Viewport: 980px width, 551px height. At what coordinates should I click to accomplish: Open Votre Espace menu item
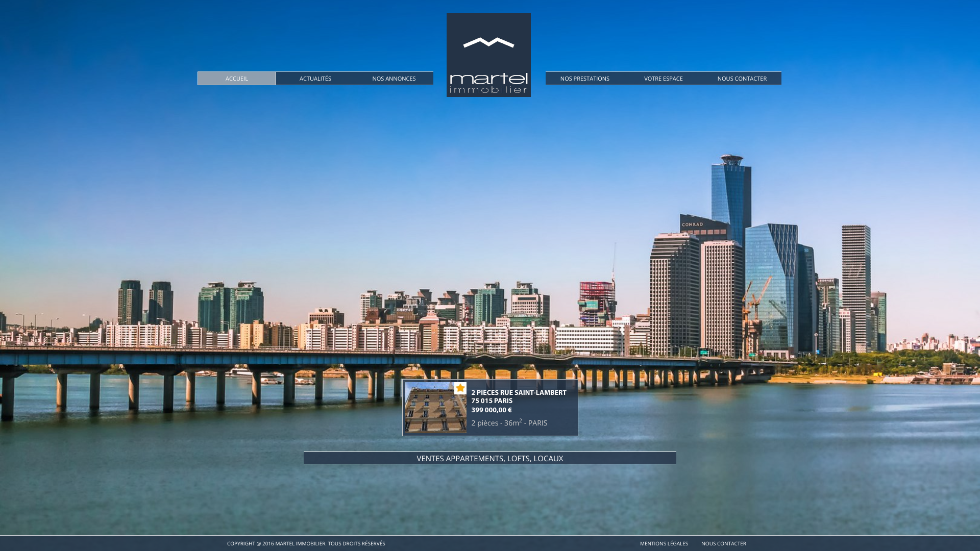pyautogui.click(x=664, y=78)
